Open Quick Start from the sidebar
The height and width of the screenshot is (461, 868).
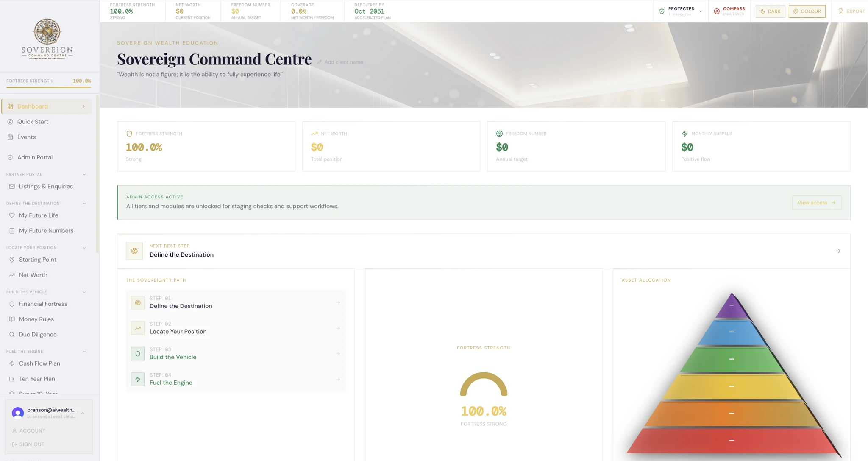47,122
